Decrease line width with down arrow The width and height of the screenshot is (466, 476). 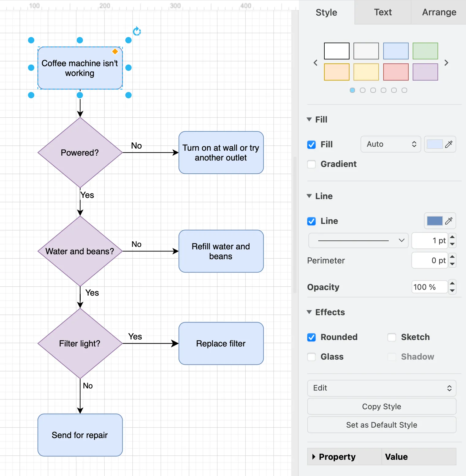point(452,244)
